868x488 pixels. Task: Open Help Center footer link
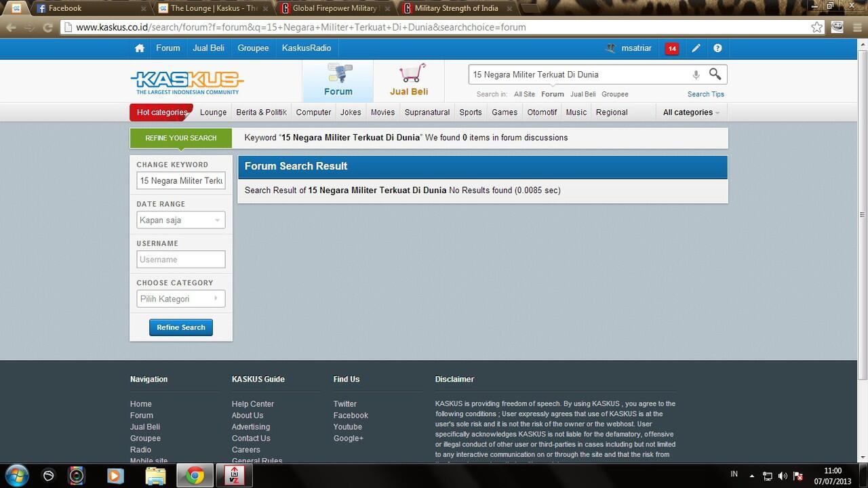[x=253, y=404]
